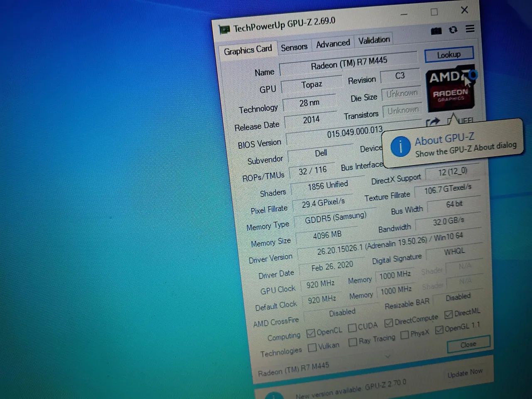Close GPU-Z with the X button
This screenshot has height=399, width=532.
point(465,10)
